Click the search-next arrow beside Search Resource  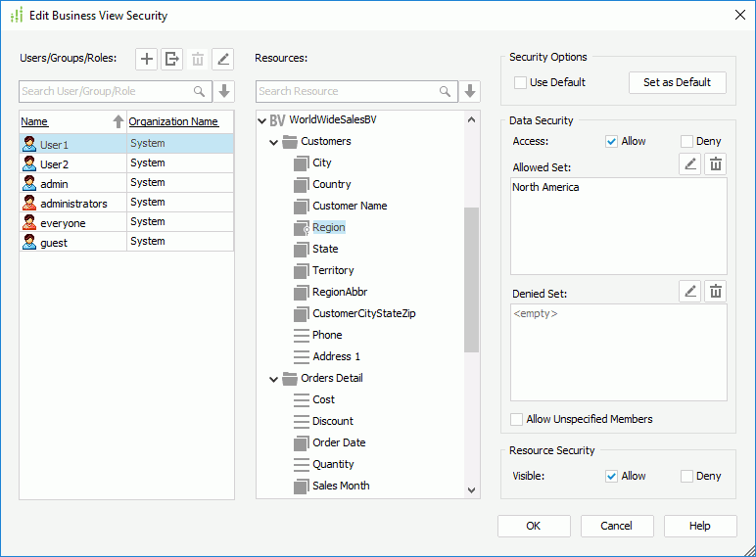[x=471, y=91]
